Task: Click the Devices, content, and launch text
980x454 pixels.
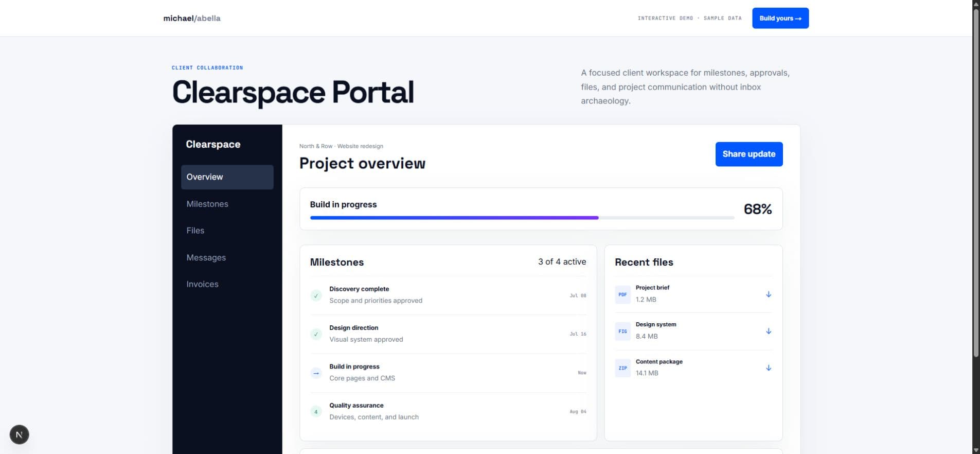Action: (373, 417)
